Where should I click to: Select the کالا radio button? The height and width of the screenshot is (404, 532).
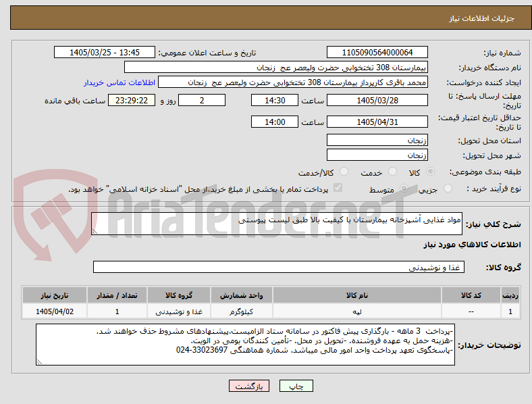click(430, 172)
